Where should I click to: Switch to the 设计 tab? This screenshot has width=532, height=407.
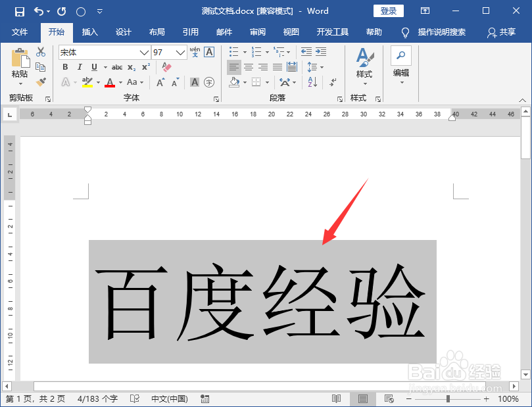[x=123, y=32]
